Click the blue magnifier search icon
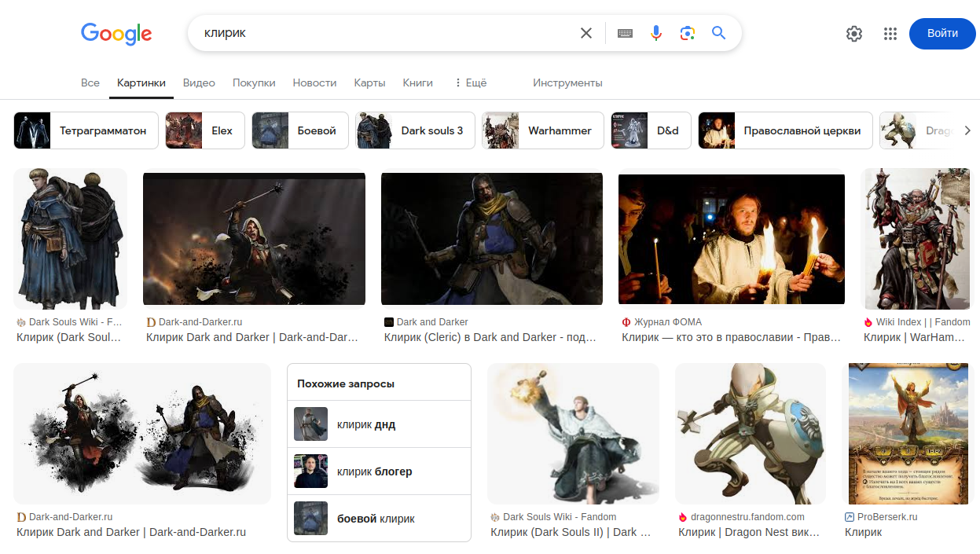 718,33
